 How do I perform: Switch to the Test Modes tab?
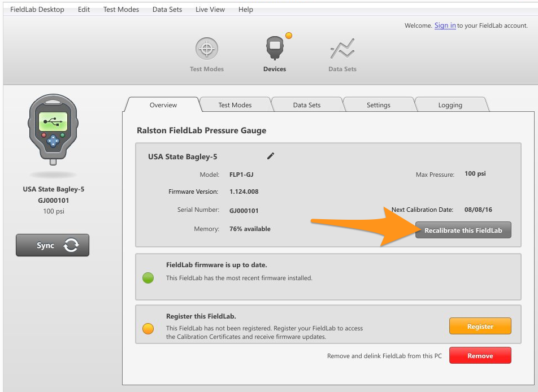click(235, 104)
